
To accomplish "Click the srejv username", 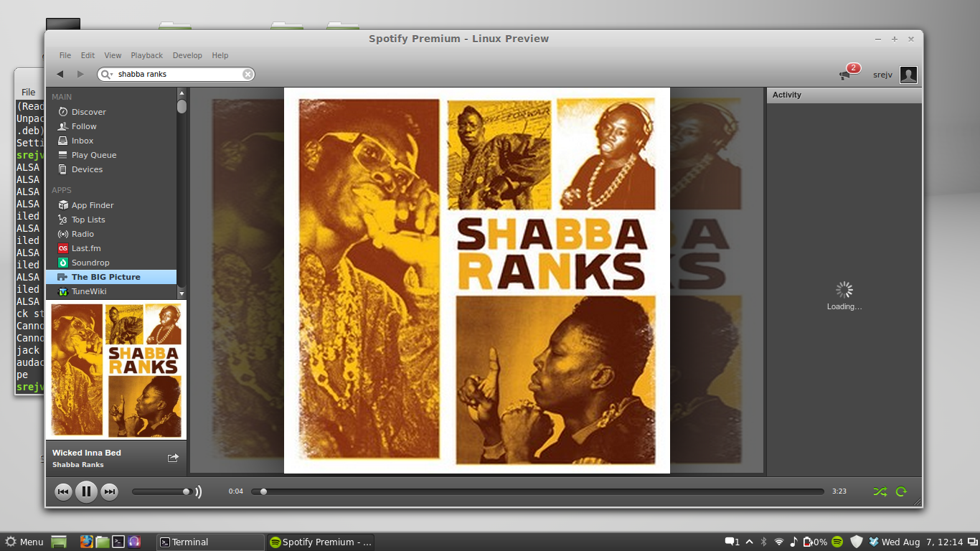I will [882, 74].
